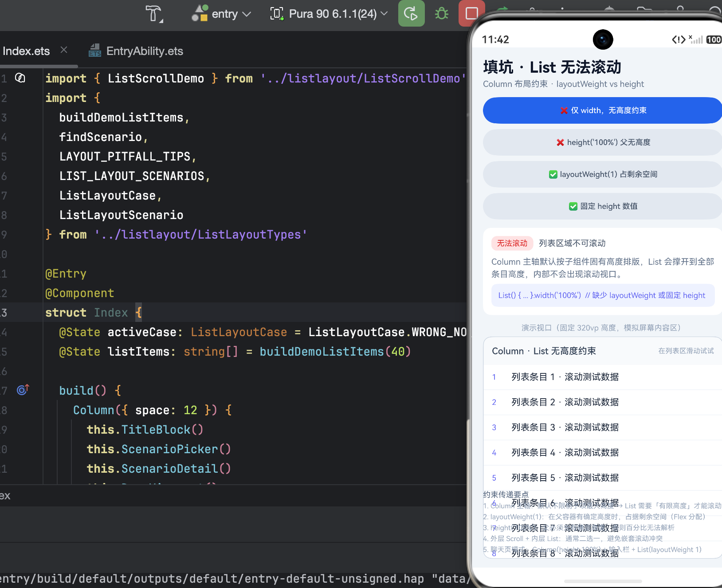Image resolution: width=722 pixels, height=588 pixels.
Task: Click 'LAYOUT_PITFALL_TIPS,' in the import list
Action: click(128, 157)
